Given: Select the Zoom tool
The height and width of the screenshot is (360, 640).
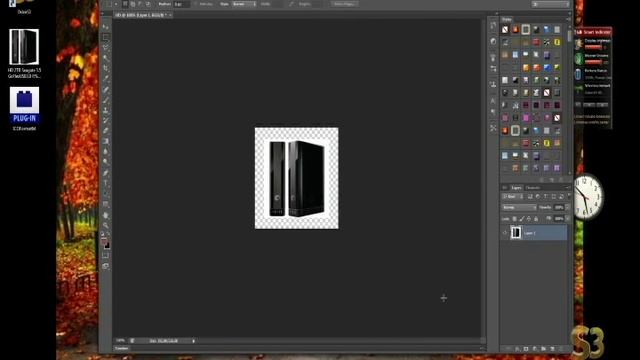Looking at the screenshot, I should 106,225.
